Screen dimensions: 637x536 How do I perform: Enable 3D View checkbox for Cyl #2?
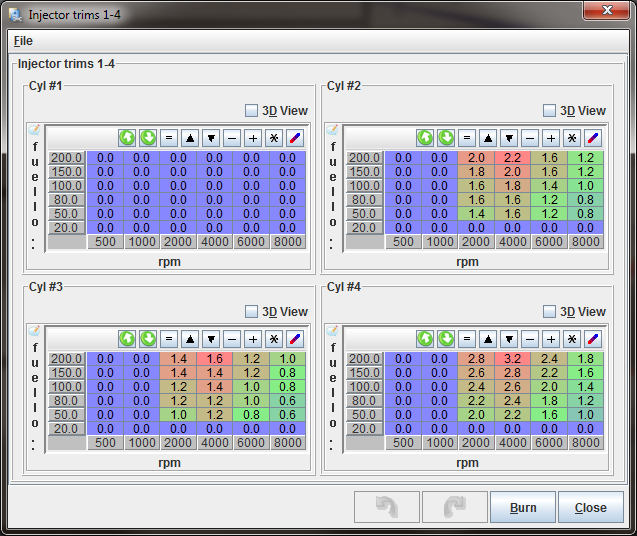(549, 111)
